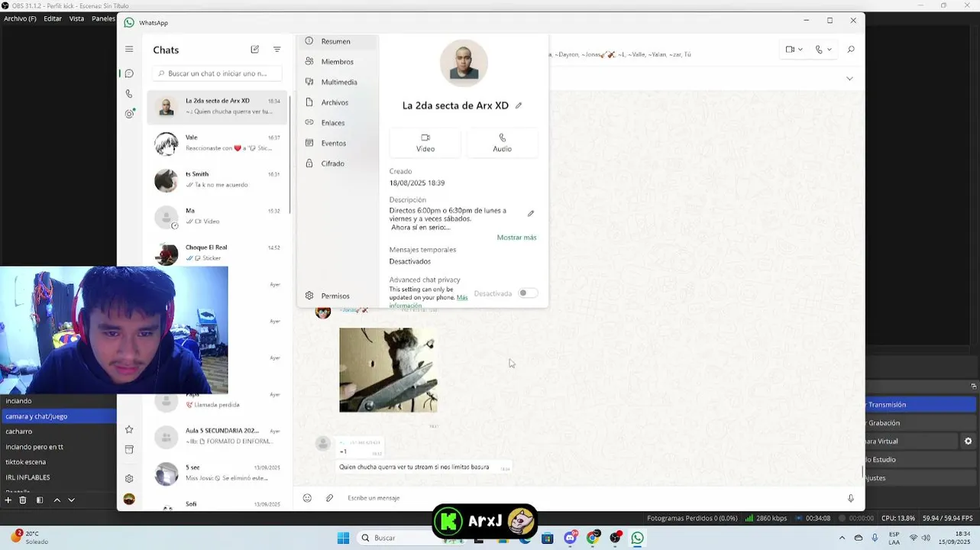This screenshot has width=980, height=550.
Task: Select the cacharro scene in OBS
Action: click(58, 432)
